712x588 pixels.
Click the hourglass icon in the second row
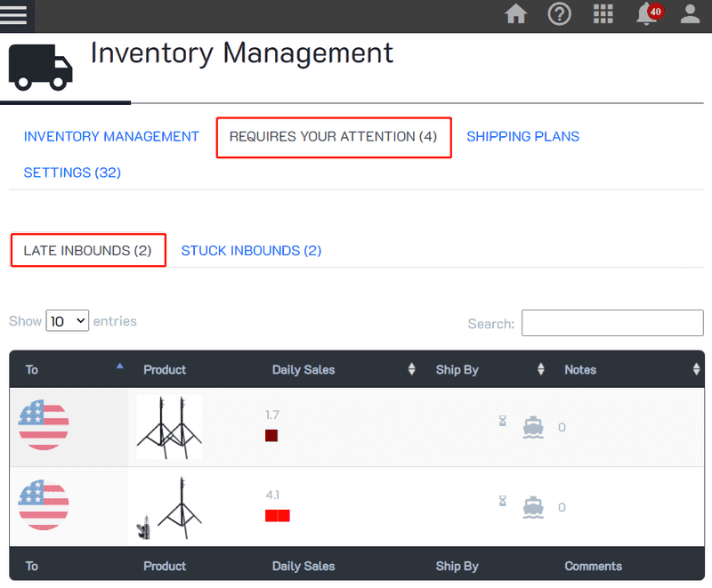pyautogui.click(x=502, y=501)
